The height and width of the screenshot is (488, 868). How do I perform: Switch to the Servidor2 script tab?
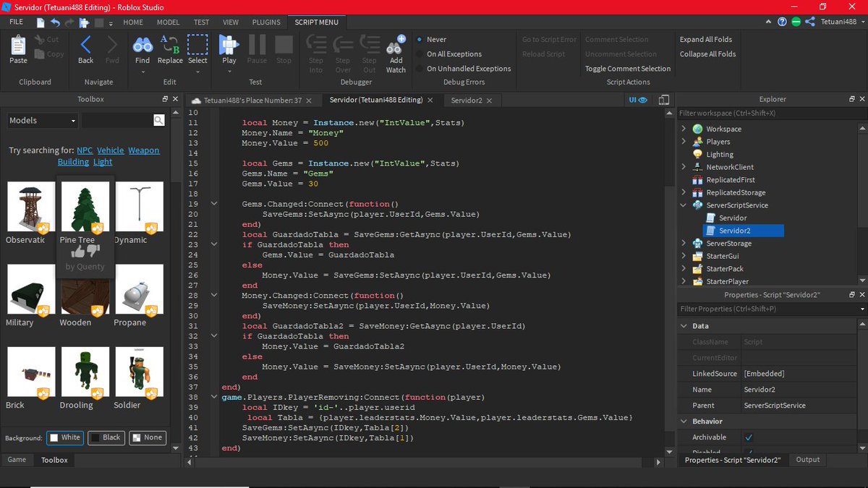click(466, 100)
